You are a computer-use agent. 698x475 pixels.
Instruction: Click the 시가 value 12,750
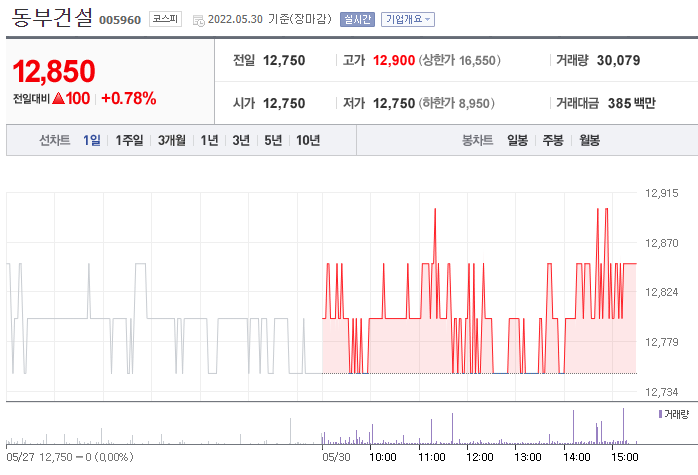click(x=284, y=103)
